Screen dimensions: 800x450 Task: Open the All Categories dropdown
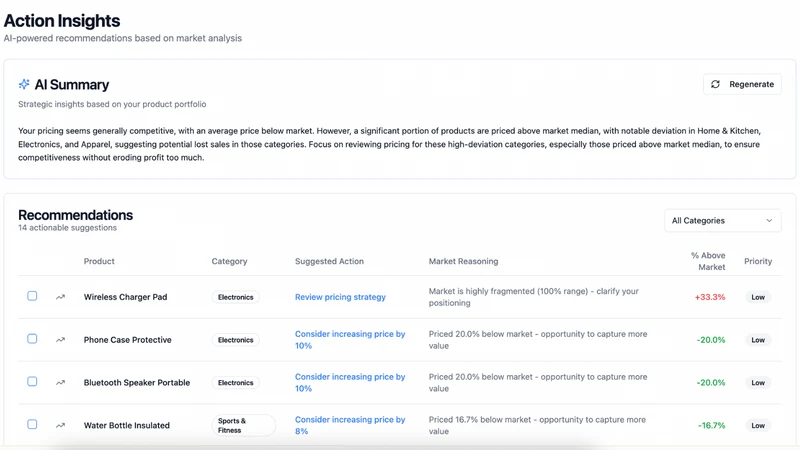722,220
